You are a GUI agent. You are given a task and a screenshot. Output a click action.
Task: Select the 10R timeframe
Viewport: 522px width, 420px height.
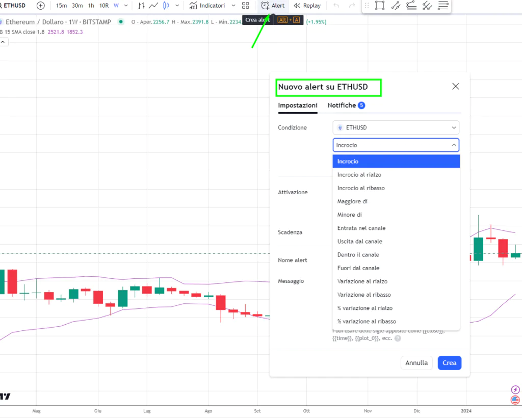(x=104, y=6)
